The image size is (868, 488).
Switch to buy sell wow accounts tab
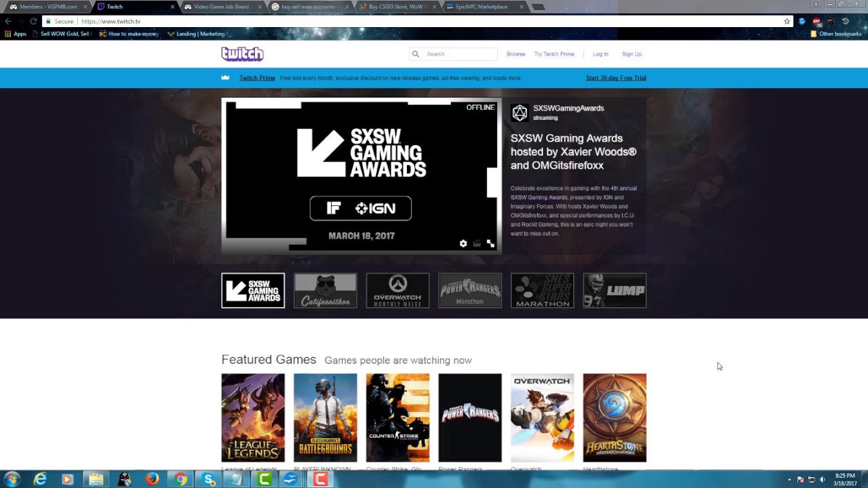309,7
